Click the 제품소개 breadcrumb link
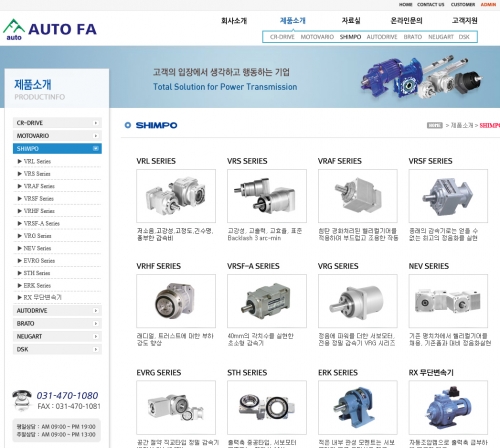500x448 pixels. tap(462, 125)
